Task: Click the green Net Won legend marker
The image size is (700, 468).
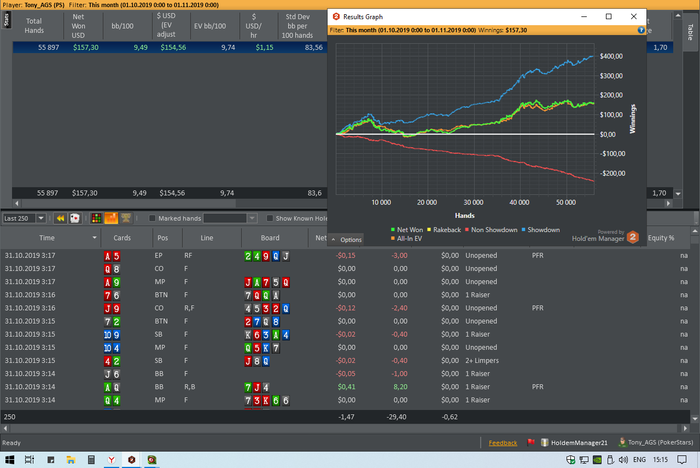Action: [x=393, y=230]
